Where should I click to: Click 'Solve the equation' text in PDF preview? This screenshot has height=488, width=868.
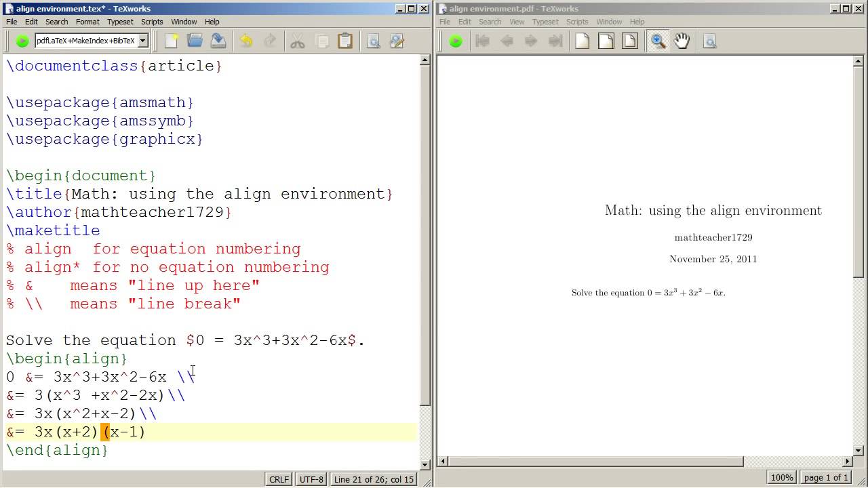point(608,293)
